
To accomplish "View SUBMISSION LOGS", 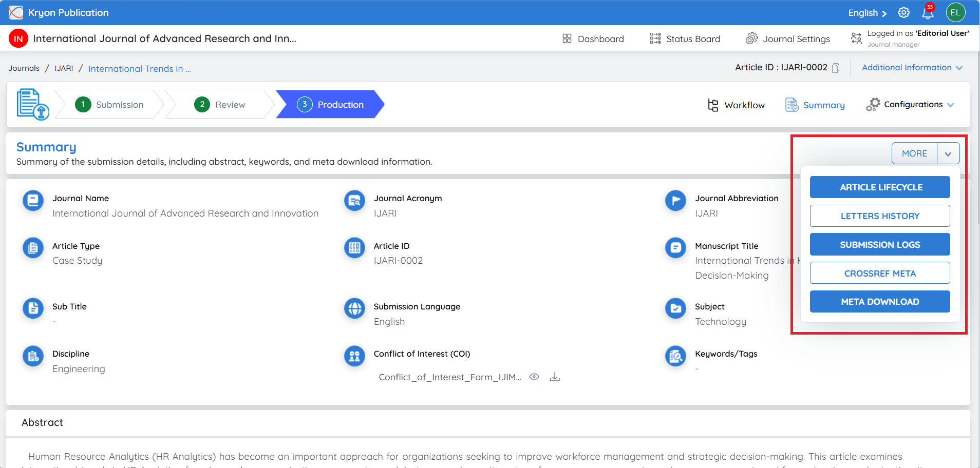I will click(x=880, y=245).
